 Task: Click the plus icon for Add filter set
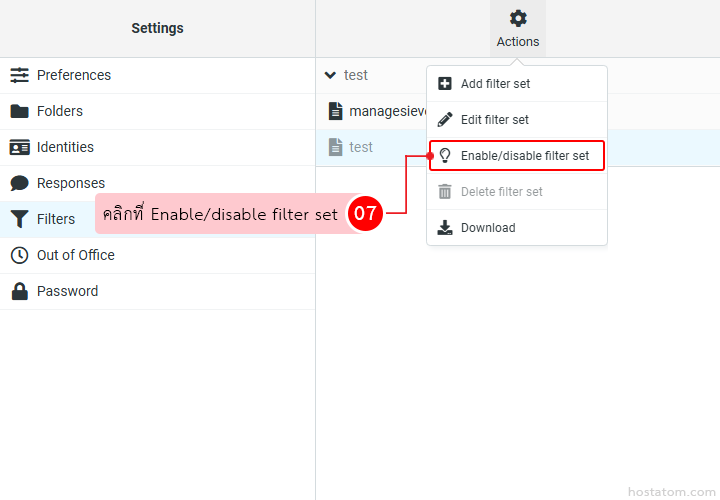tap(445, 84)
